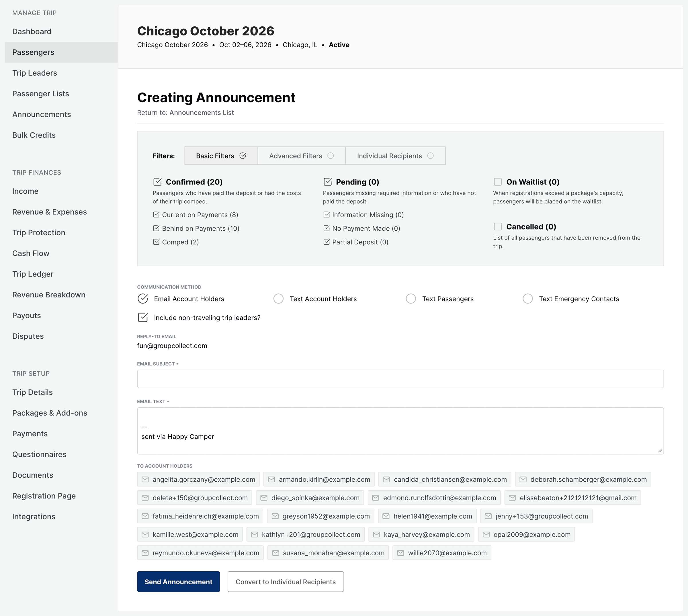The image size is (688, 616).
Task: Click the envelope icon on deborah.schamberger's chip
Action: click(523, 479)
